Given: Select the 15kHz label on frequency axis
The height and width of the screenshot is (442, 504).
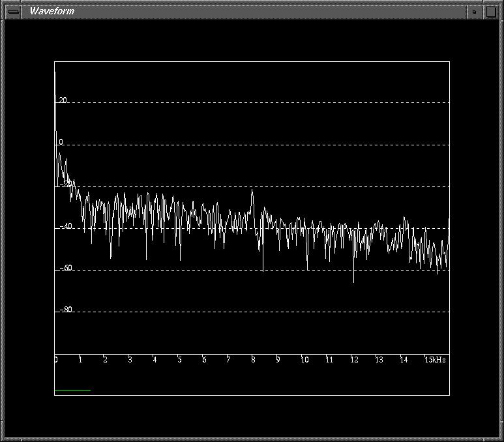Looking at the screenshot, I should click(x=435, y=360).
